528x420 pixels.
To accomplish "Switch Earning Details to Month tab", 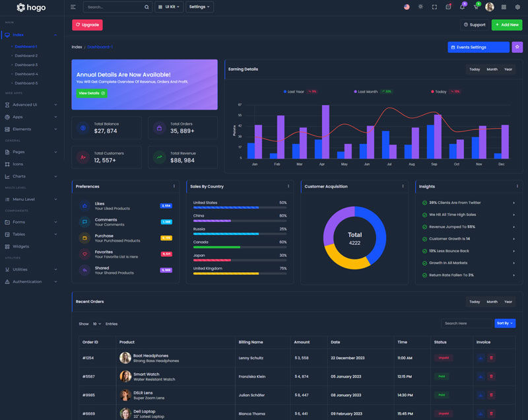I will (492, 69).
